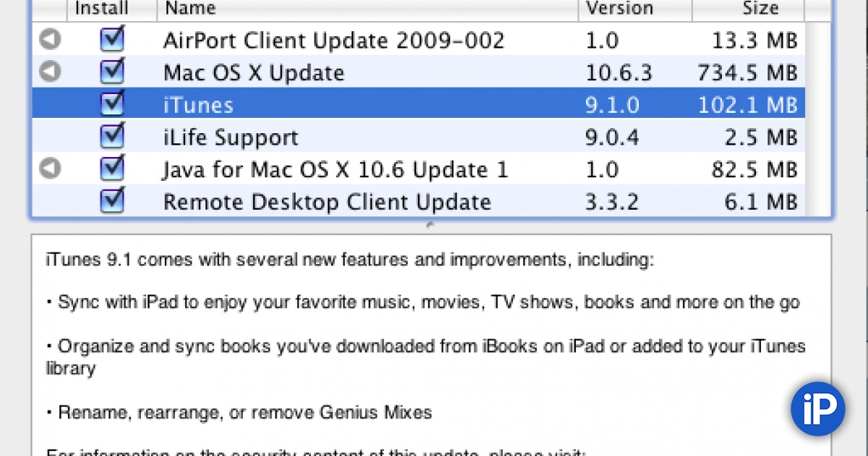
Task: Select the Mac OS X Update row
Action: point(362,72)
